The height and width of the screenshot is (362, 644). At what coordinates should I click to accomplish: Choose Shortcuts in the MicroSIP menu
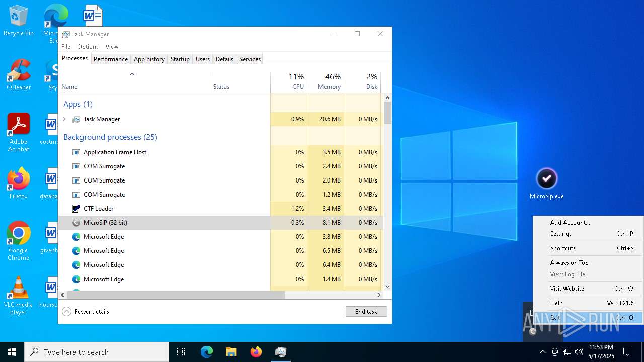click(x=588, y=248)
